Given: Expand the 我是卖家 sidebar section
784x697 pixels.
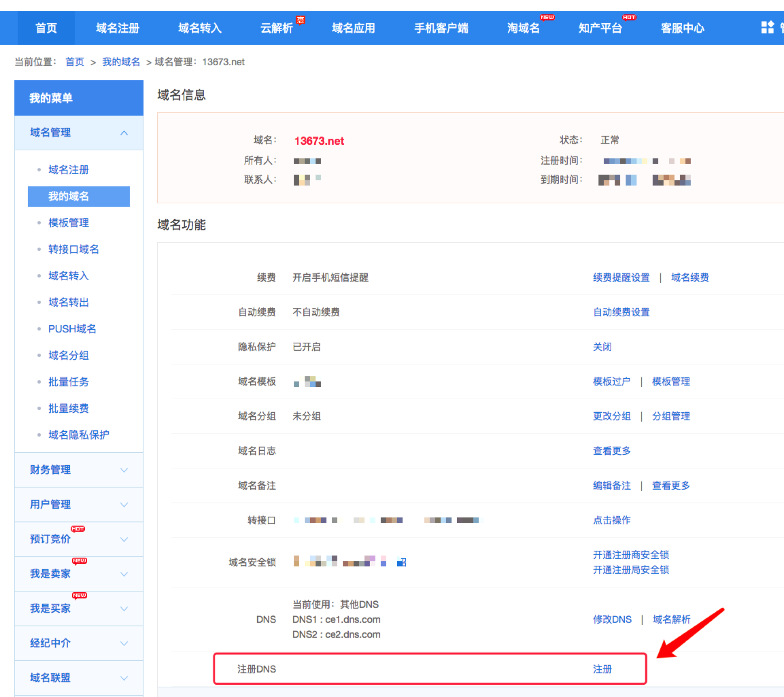Looking at the screenshot, I should tap(124, 574).
